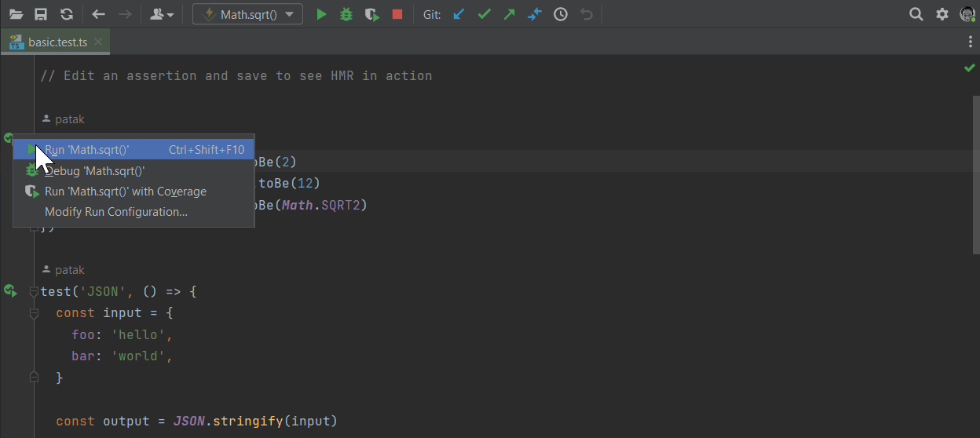Collapse the const input object fold
This screenshot has height=438, width=980.
pos(34,313)
